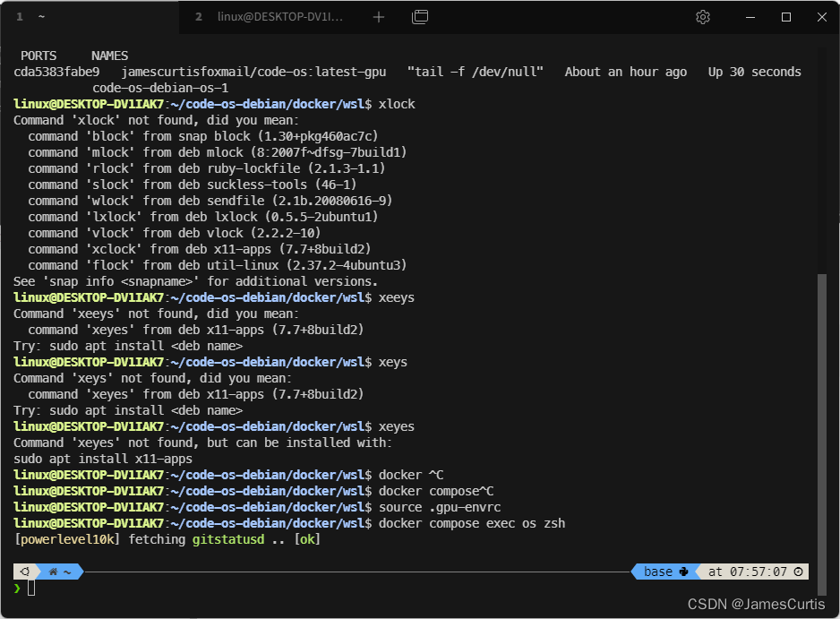Click the 'source .gpu-envrc' command
This screenshot has width=840, height=619.
440,507
